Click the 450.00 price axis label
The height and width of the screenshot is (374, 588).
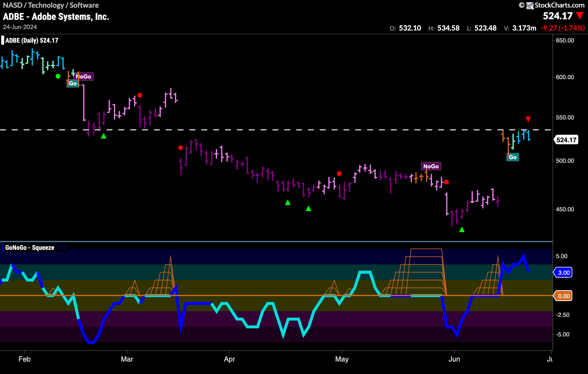(565, 209)
